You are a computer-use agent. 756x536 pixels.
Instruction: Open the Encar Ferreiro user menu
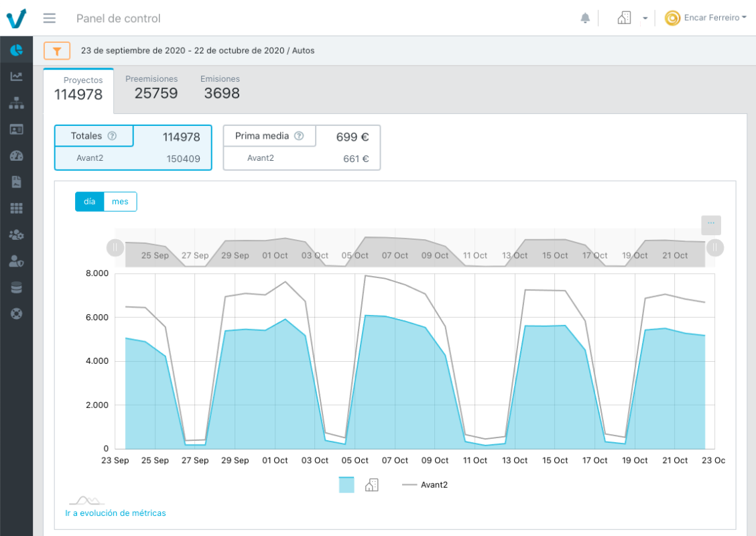point(706,18)
